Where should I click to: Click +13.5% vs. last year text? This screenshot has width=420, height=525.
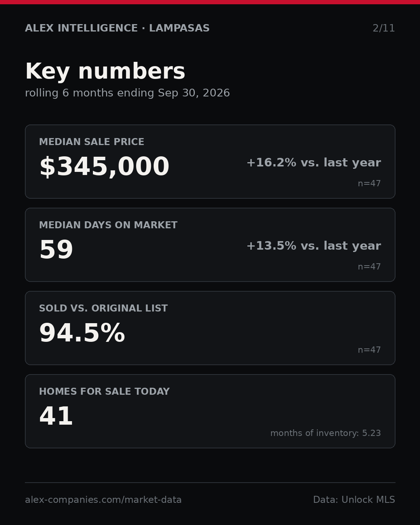[x=313, y=246]
